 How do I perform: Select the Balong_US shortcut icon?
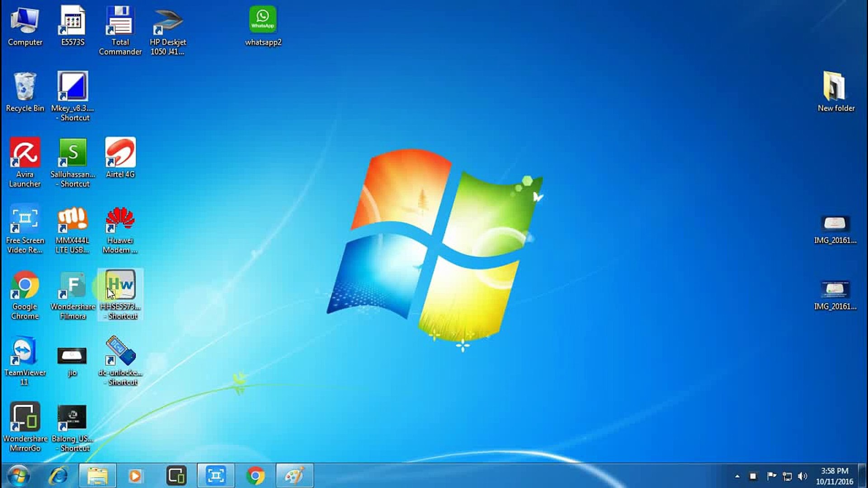(x=73, y=418)
